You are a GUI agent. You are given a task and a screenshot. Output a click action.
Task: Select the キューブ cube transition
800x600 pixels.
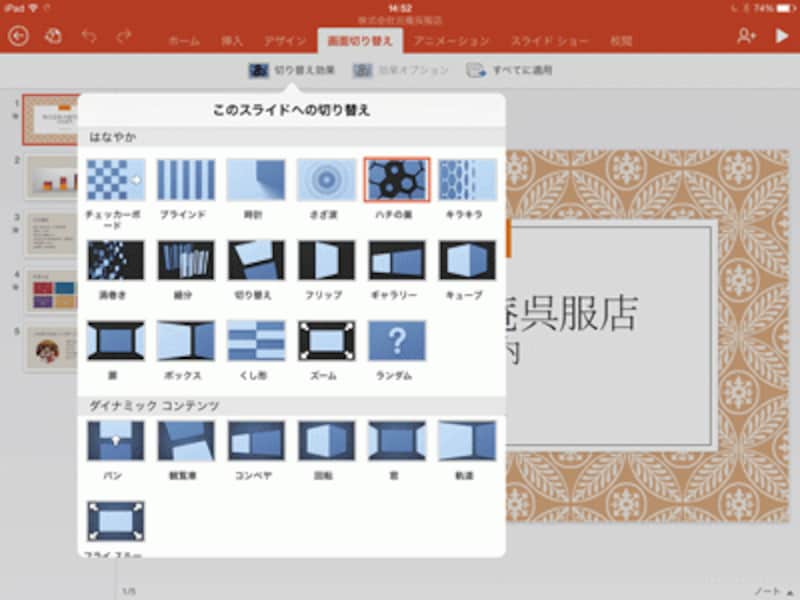click(x=467, y=260)
